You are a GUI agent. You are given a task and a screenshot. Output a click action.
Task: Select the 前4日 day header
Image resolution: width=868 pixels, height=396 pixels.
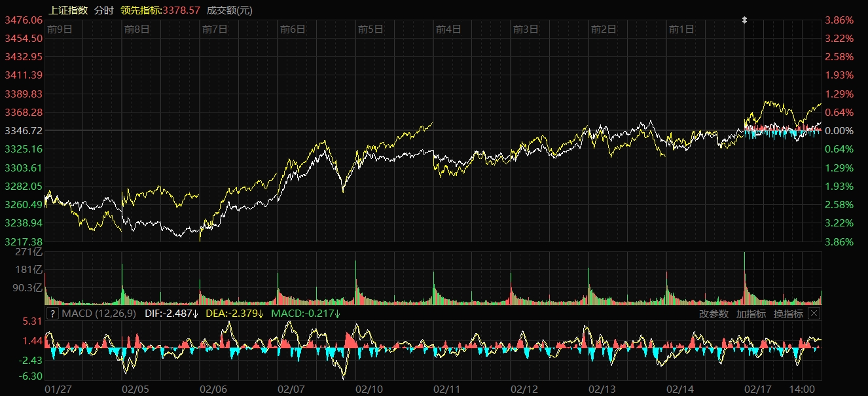point(448,29)
